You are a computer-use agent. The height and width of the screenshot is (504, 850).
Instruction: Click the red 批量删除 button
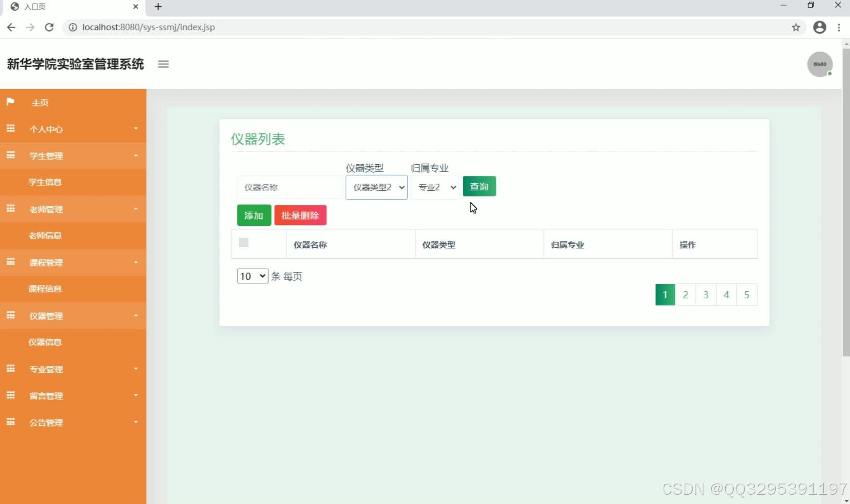[300, 215]
